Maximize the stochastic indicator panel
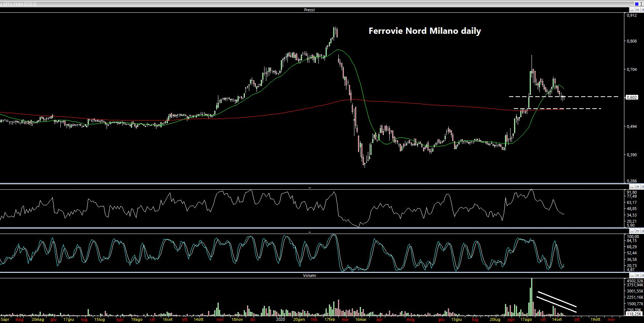This screenshot has width=644, height=323. tap(637, 231)
